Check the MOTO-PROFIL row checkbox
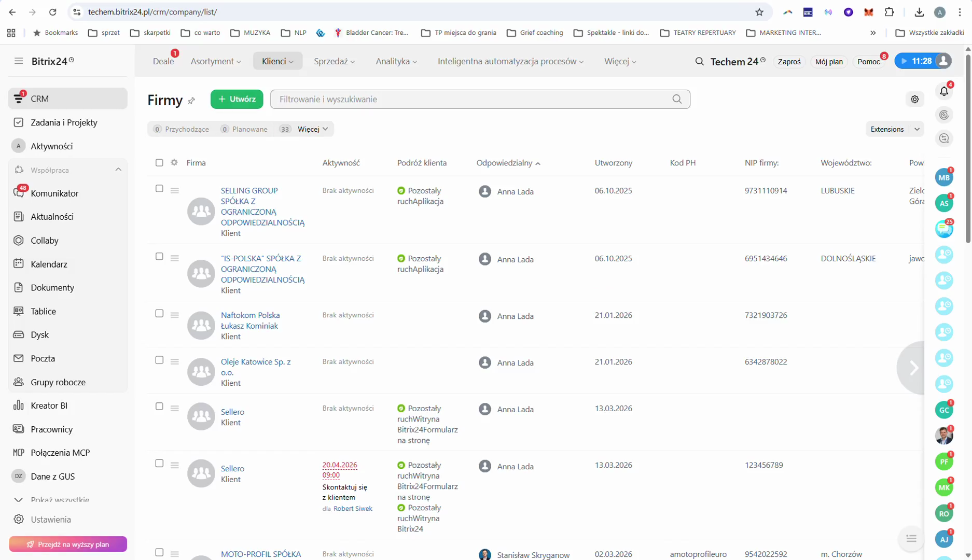The width and height of the screenshot is (972, 560). [x=159, y=552]
